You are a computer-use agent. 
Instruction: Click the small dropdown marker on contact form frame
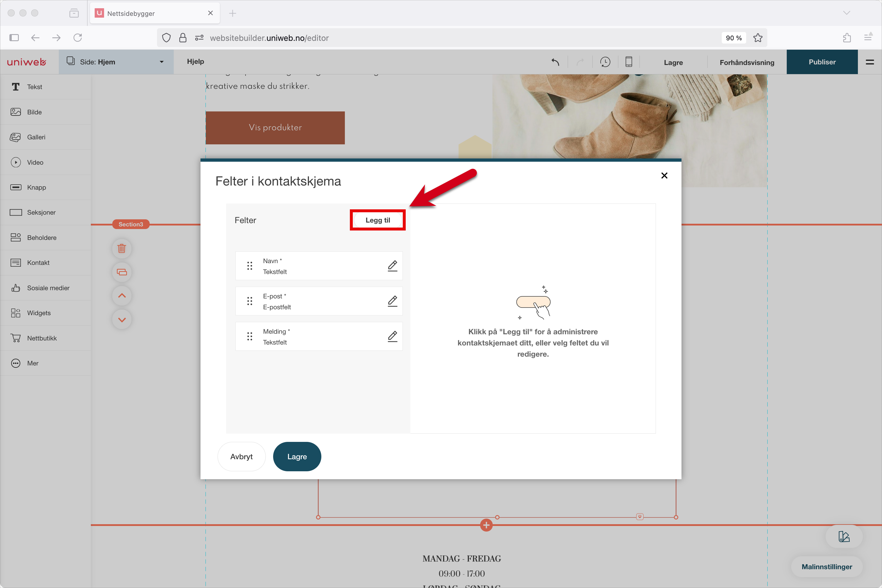tap(640, 517)
